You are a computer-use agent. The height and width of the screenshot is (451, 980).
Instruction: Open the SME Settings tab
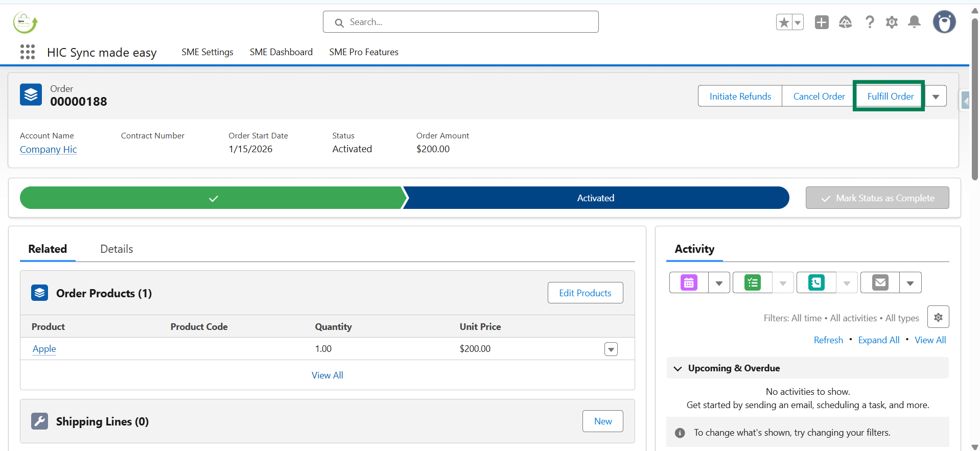[x=207, y=52]
